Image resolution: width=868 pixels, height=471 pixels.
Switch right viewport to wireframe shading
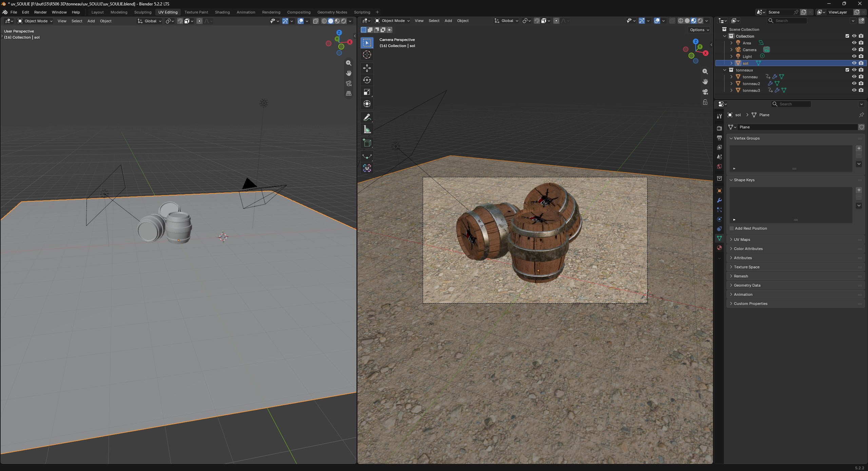[680, 21]
